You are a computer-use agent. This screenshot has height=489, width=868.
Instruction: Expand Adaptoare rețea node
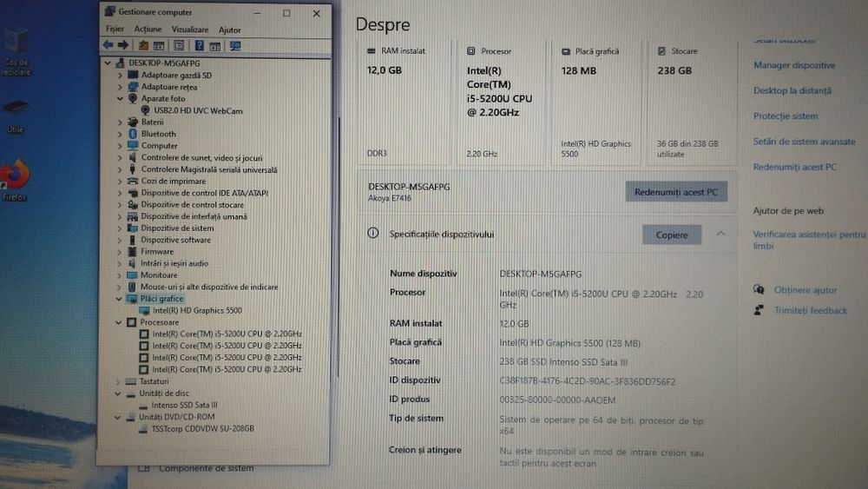(120, 87)
